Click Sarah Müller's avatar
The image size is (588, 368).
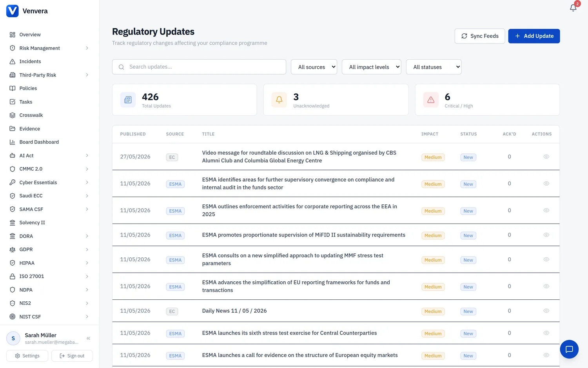(x=13, y=338)
